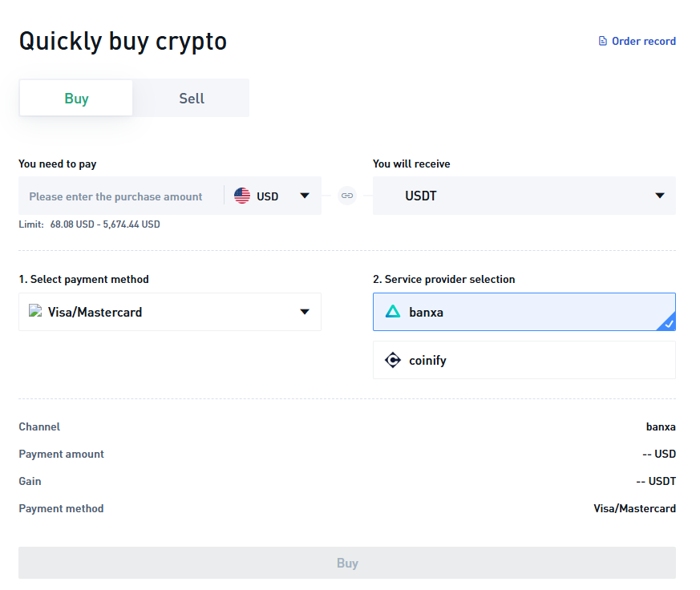Select coinify as service provider
The height and width of the screenshot is (590, 700).
[x=524, y=360]
